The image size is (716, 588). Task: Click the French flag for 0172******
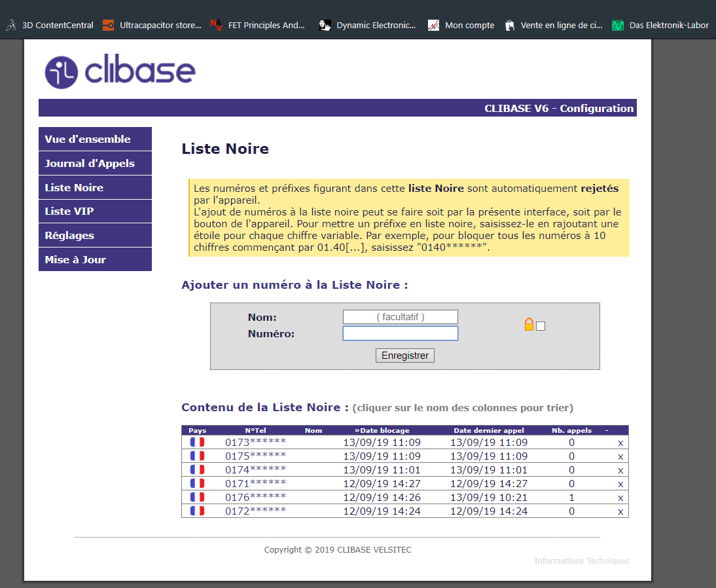(x=197, y=510)
